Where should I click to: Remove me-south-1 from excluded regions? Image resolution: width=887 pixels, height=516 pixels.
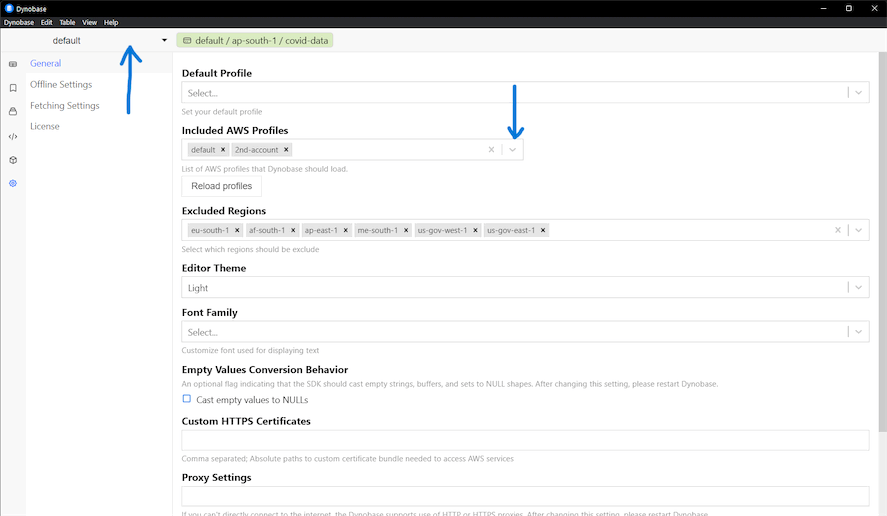click(406, 230)
